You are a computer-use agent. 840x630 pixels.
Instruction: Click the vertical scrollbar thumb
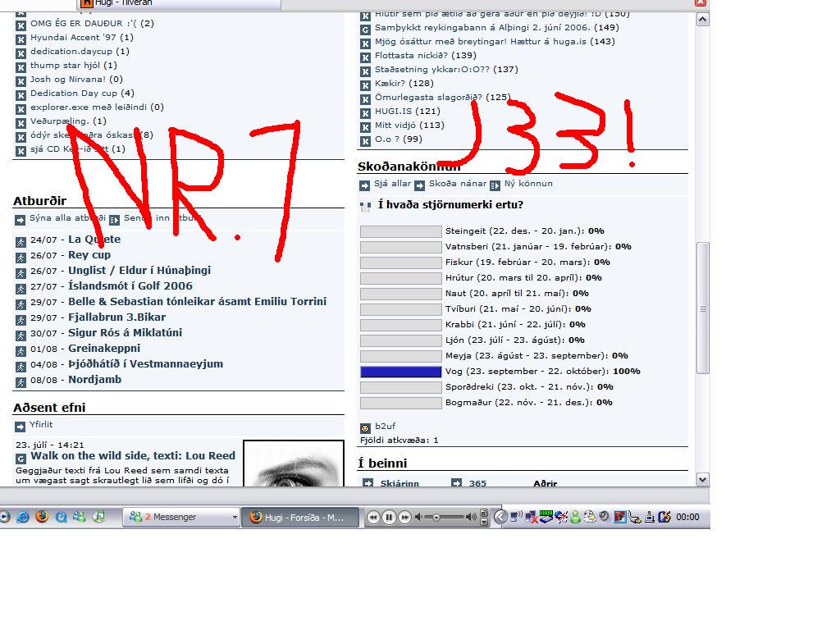point(702,308)
